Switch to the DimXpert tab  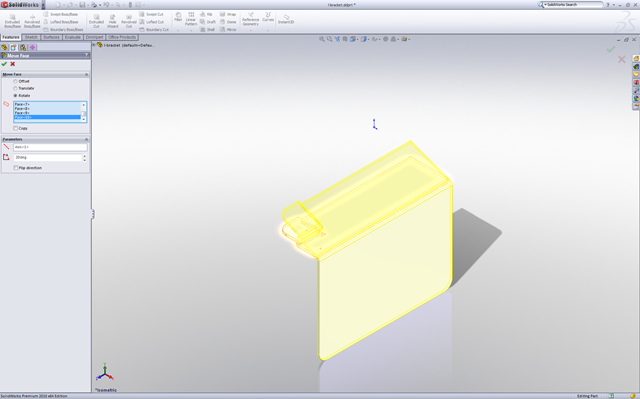[x=94, y=37]
